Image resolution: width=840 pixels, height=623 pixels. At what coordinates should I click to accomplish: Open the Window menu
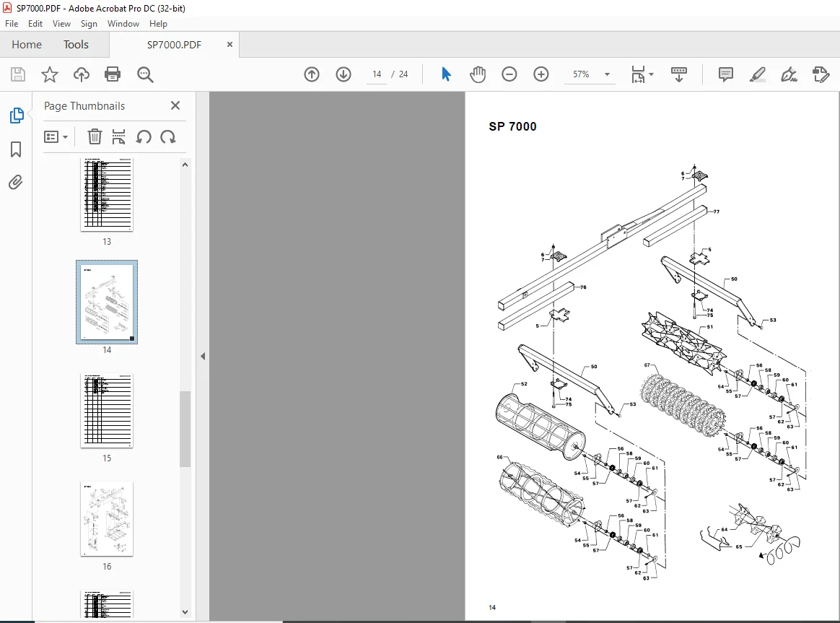(123, 24)
